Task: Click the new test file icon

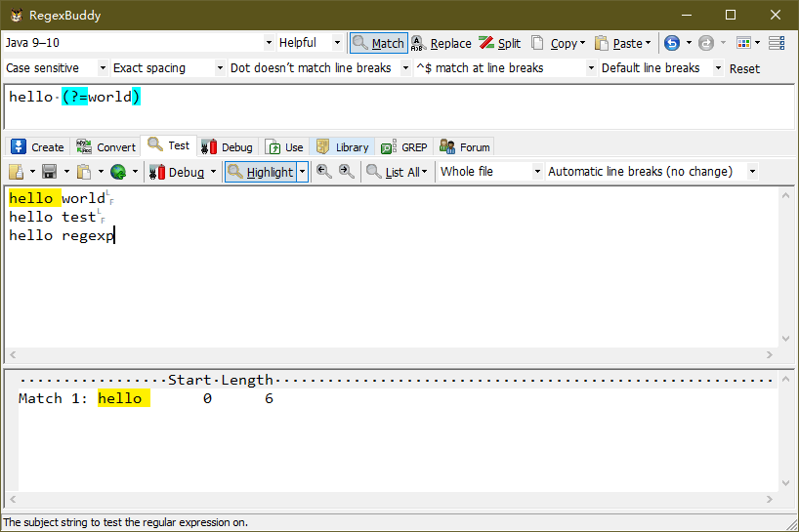Action: pos(17,172)
